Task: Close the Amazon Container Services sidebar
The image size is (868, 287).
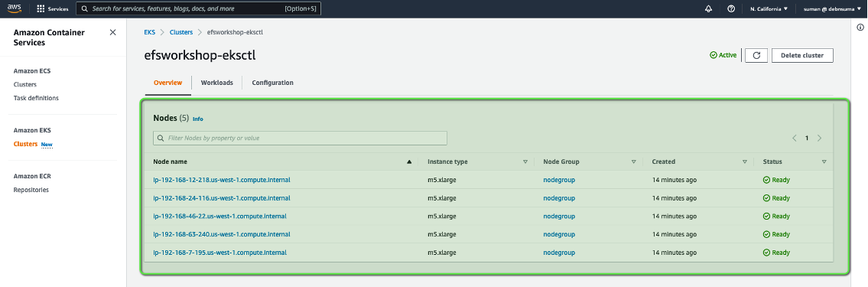Action: coord(113,33)
